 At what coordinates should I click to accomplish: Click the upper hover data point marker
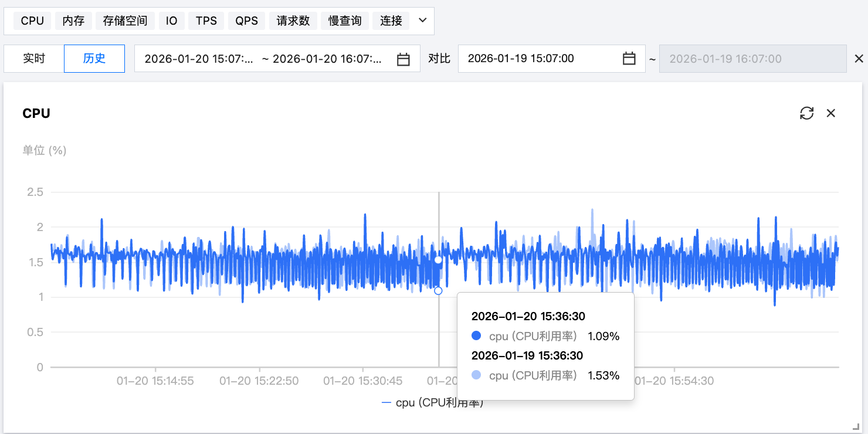(438, 259)
